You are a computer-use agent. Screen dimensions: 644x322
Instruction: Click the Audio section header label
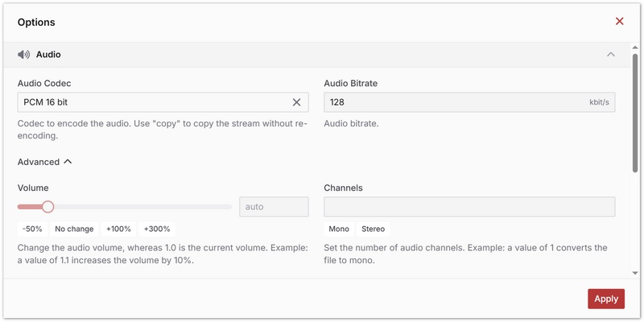(48, 55)
